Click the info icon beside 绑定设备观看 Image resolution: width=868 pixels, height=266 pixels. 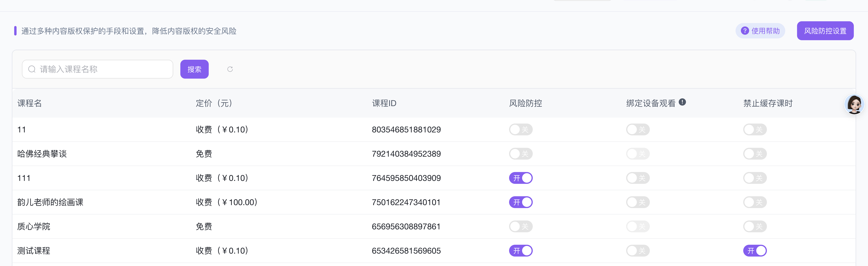682,102
